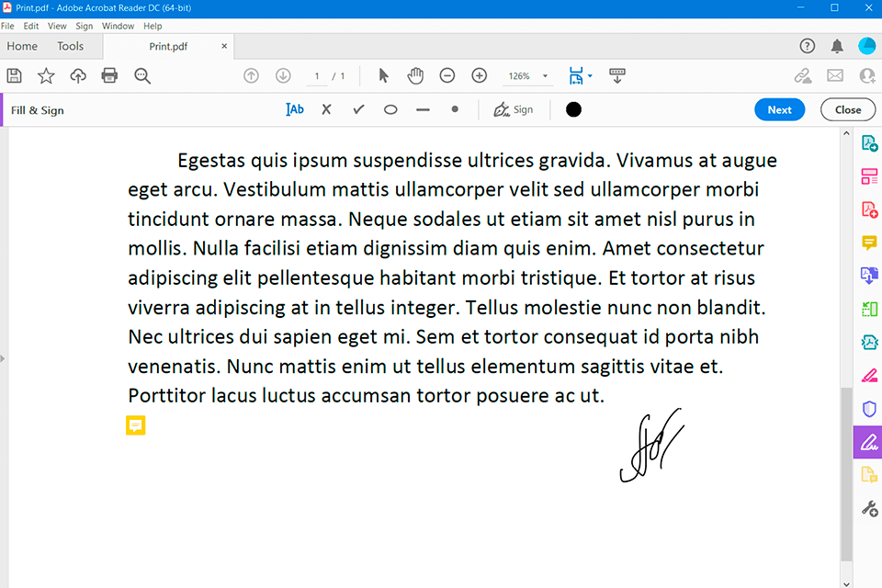Click the scroll up arrow
Image resolution: width=882 pixels, height=588 pixels.
click(846, 134)
